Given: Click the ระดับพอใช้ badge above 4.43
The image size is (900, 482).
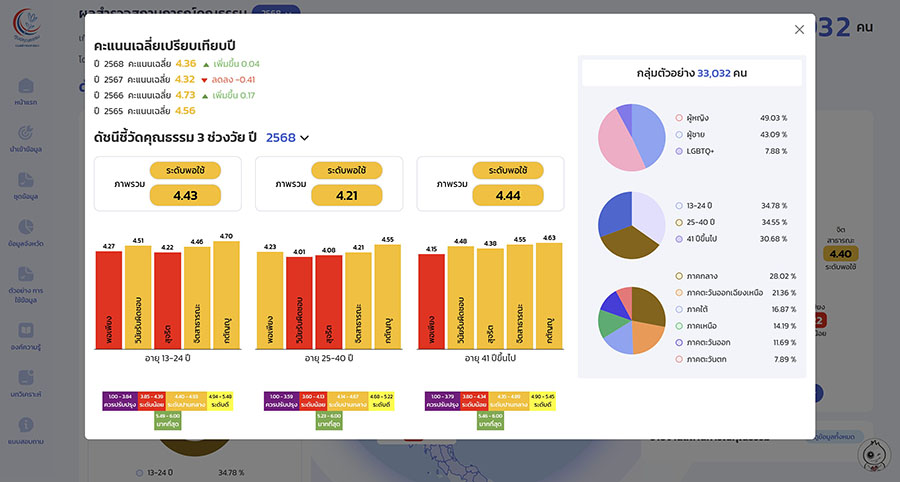Looking at the screenshot, I should (x=185, y=171).
